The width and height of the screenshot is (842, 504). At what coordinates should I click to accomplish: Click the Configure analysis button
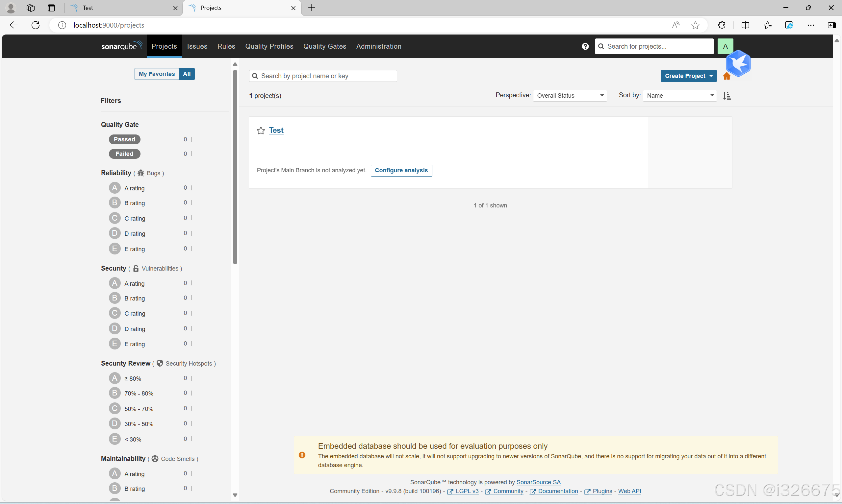(401, 171)
